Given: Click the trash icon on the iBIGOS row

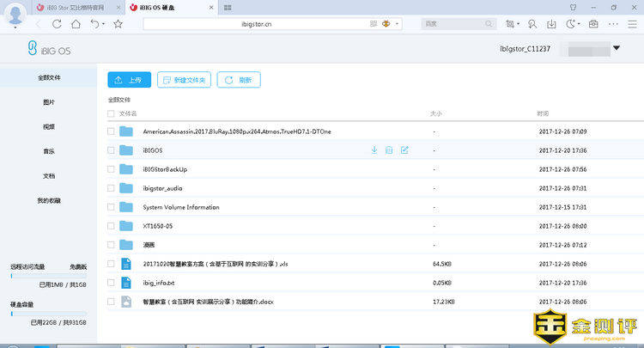Looking at the screenshot, I should coord(389,150).
